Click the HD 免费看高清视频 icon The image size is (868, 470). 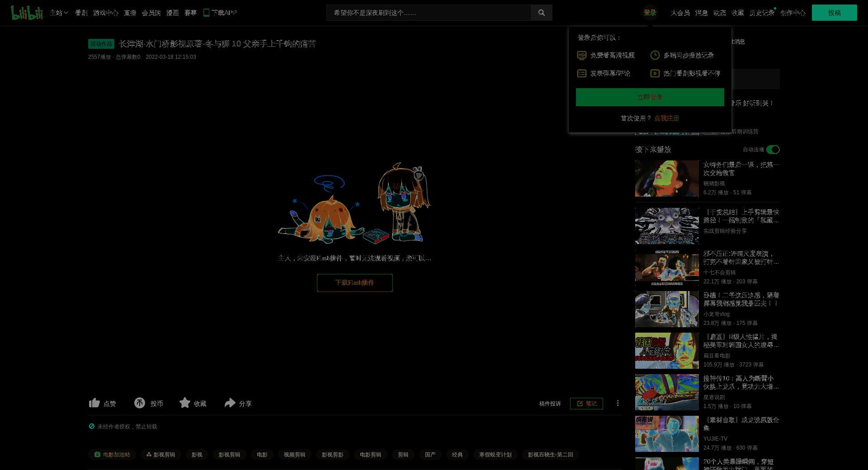click(582, 55)
